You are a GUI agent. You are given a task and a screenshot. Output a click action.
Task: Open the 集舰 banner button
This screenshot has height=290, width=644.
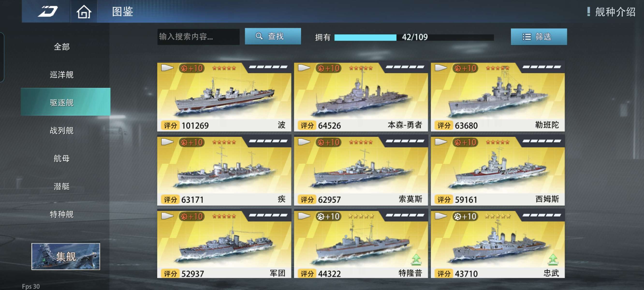[x=66, y=256]
